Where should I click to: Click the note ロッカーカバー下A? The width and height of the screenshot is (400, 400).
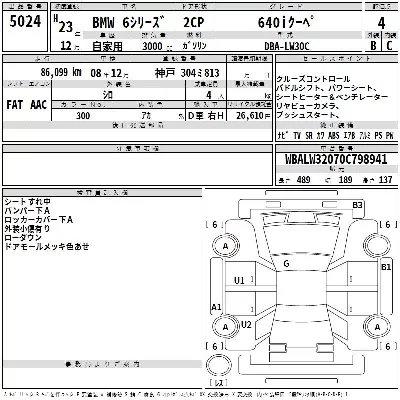tap(38, 220)
